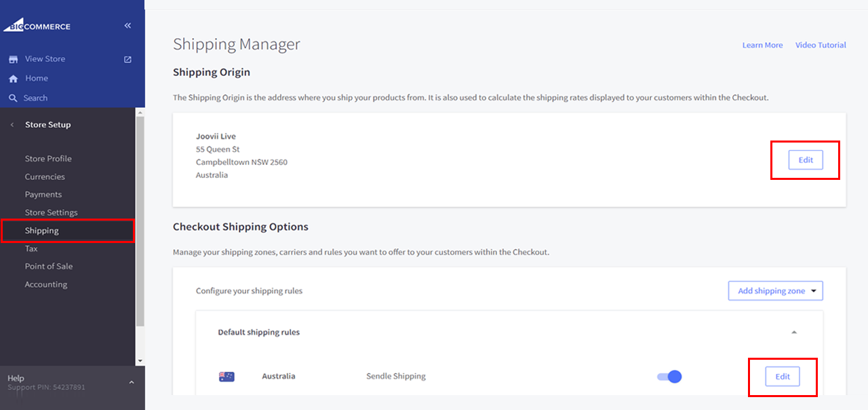The width and height of the screenshot is (868, 410).
Task: Click the BigCommerce logo
Action: [x=37, y=26]
